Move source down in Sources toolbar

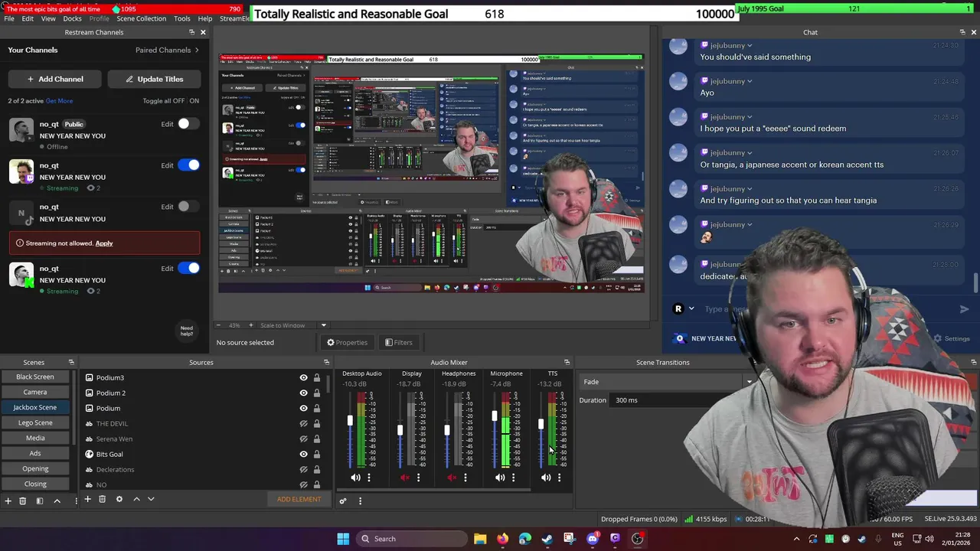pos(151,499)
